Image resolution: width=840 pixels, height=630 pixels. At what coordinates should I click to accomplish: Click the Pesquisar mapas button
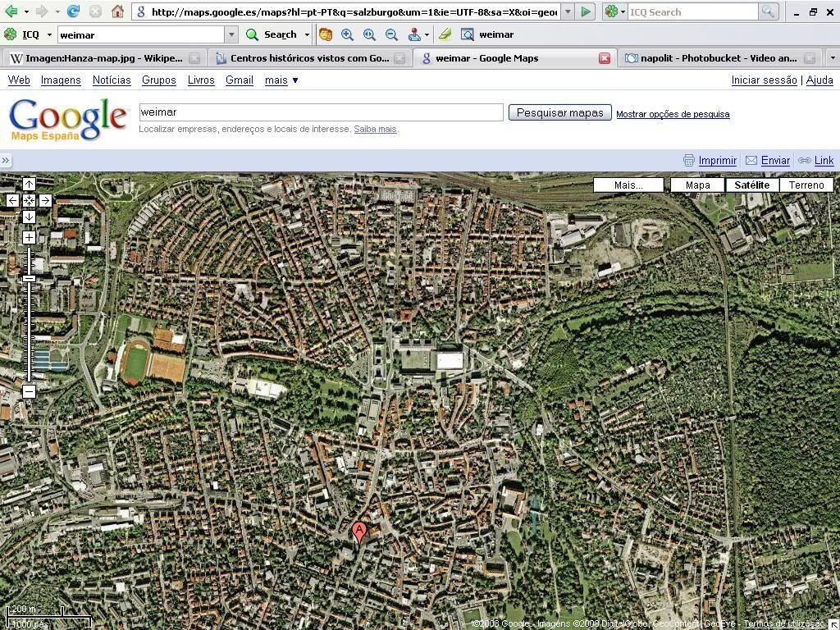pos(559,112)
